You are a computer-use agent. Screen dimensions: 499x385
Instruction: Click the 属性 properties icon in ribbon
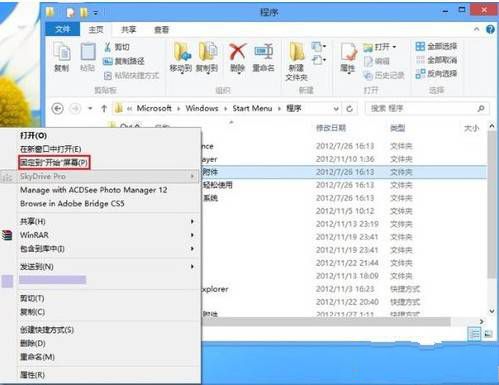point(348,52)
